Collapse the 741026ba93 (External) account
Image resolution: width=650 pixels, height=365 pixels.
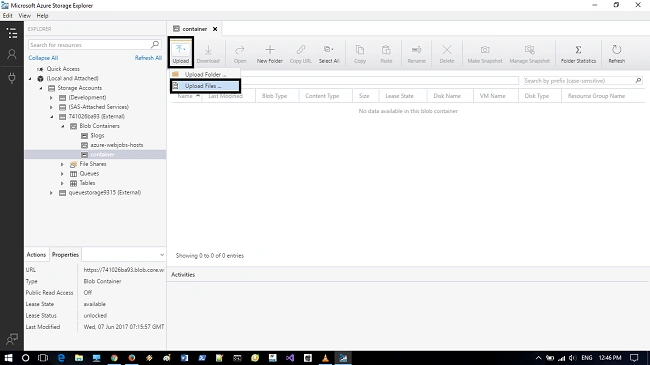click(52, 117)
